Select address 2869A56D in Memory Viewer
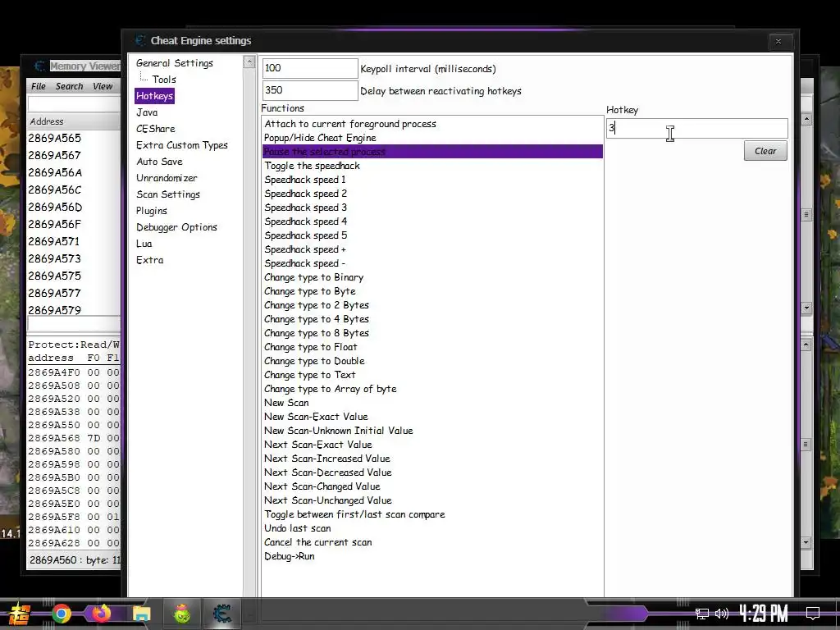840x630 pixels. click(55, 207)
